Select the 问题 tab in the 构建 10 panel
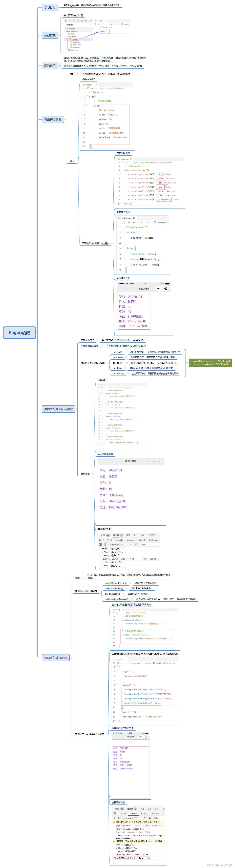 [142, 809]
